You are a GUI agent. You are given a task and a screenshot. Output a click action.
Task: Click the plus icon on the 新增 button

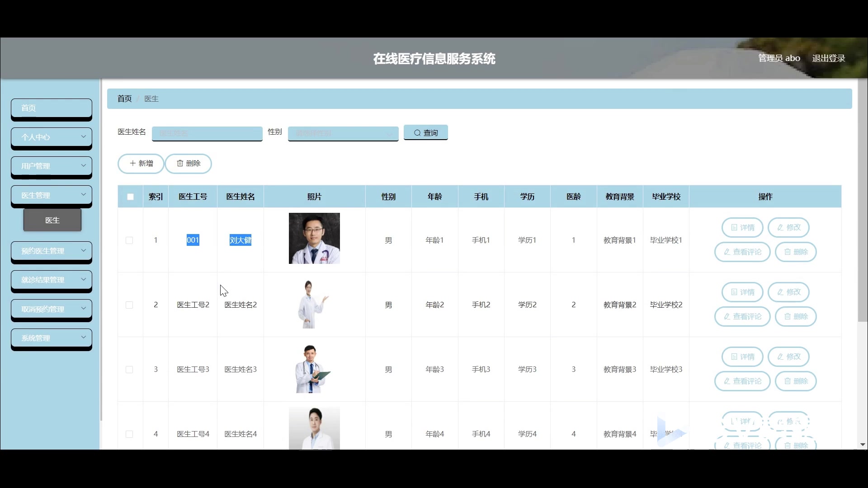coord(132,163)
